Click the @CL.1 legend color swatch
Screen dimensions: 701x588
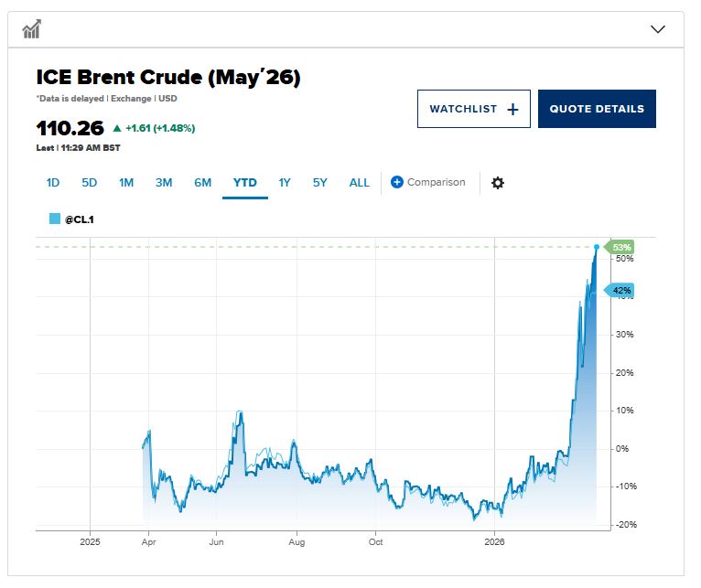pyautogui.click(x=55, y=219)
